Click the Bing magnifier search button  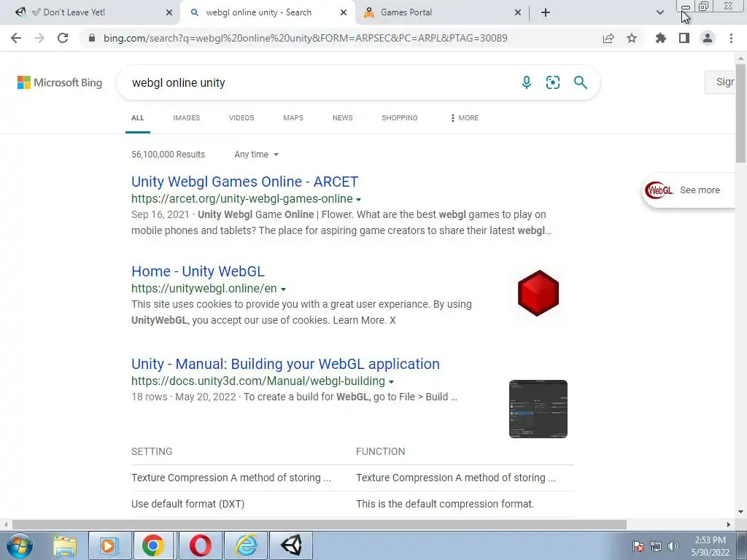click(580, 82)
